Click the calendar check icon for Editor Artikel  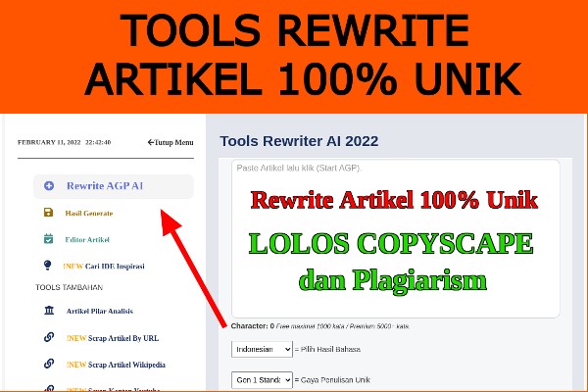point(48,238)
